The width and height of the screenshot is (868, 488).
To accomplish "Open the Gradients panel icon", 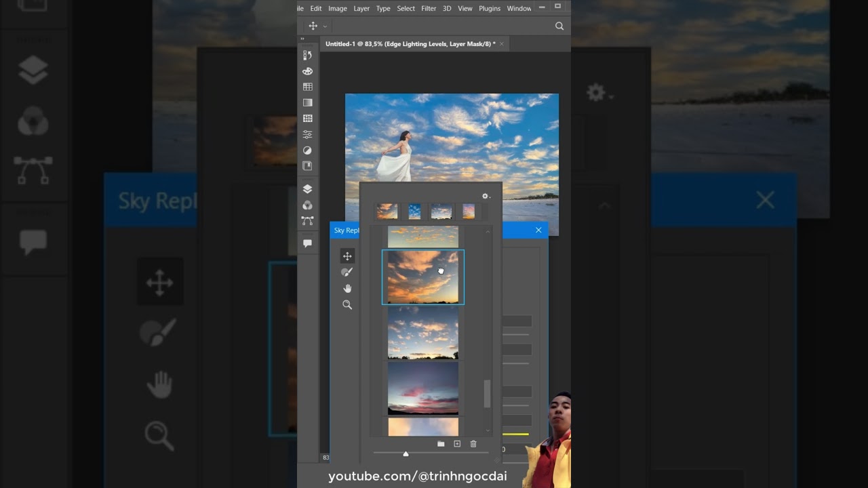I will pos(307,102).
